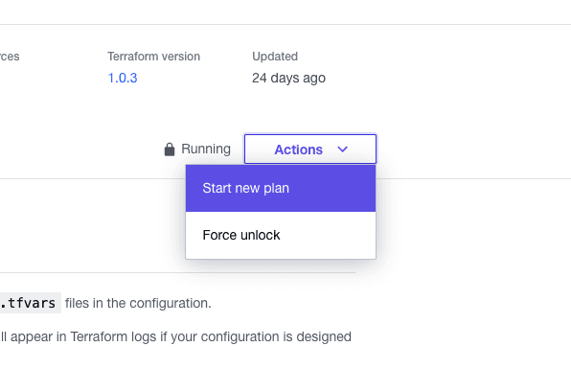The width and height of the screenshot is (571, 392).
Task: Open the Actions dropdown button
Action: coord(310,149)
